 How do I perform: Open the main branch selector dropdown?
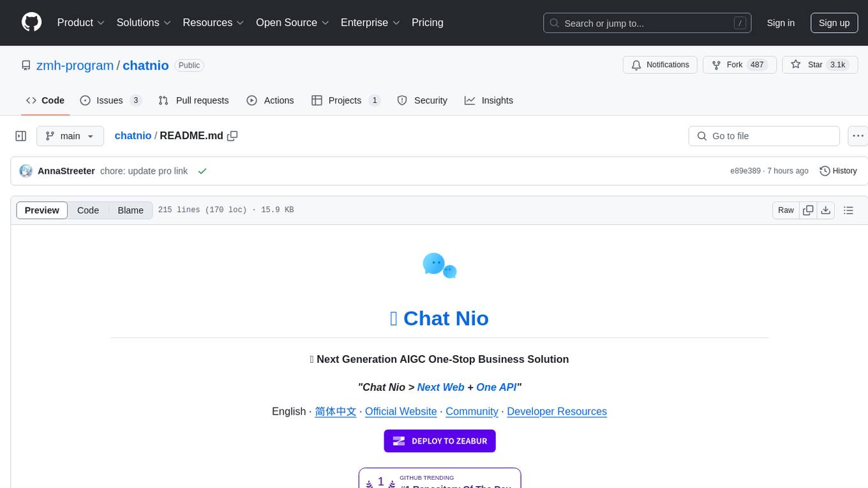click(x=70, y=136)
